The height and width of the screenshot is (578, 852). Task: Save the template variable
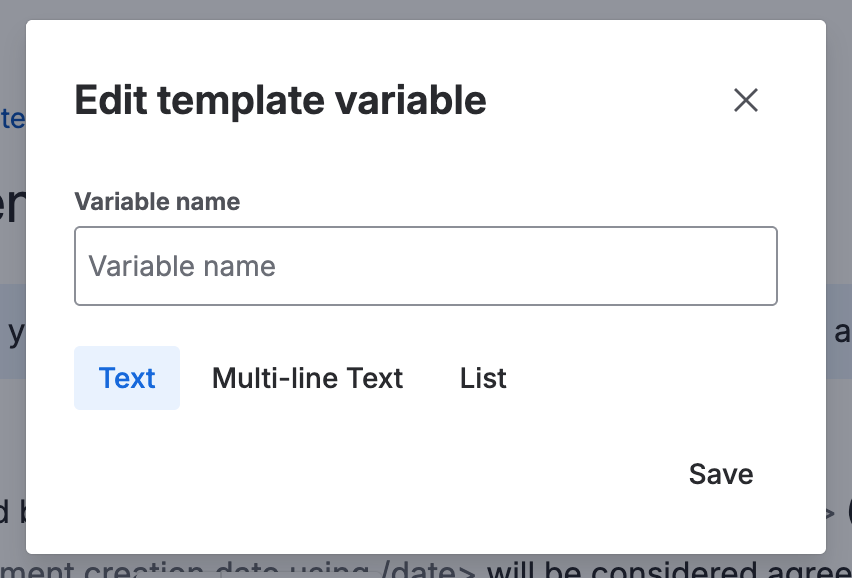point(720,473)
